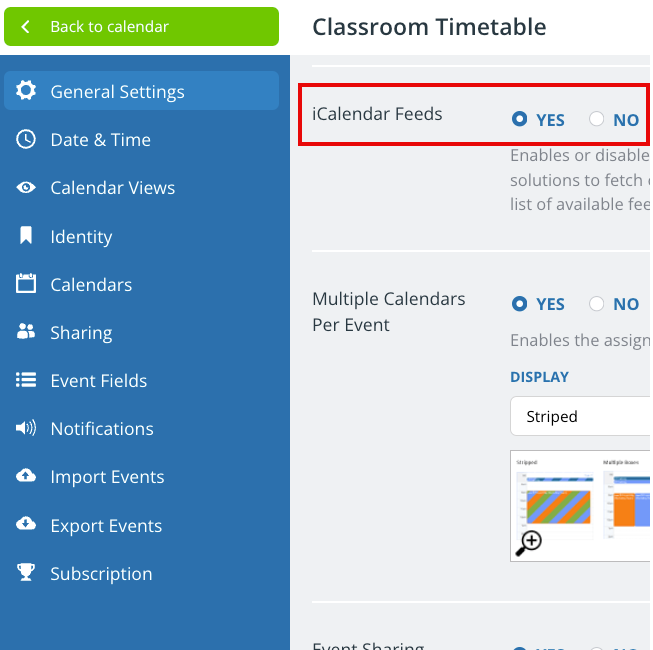Click the Calendar Views eye icon
This screenshot has height=650, width=653.
(x=26, y=187)
